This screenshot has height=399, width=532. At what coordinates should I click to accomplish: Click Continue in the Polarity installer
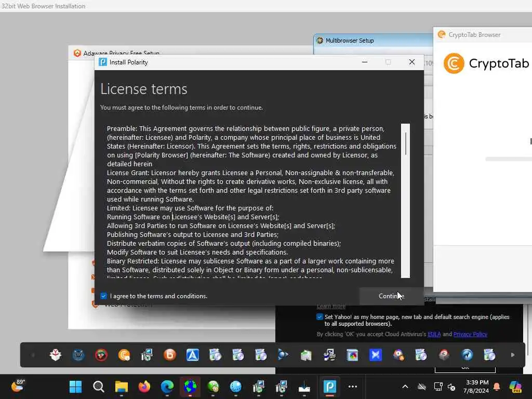(391, 296)
